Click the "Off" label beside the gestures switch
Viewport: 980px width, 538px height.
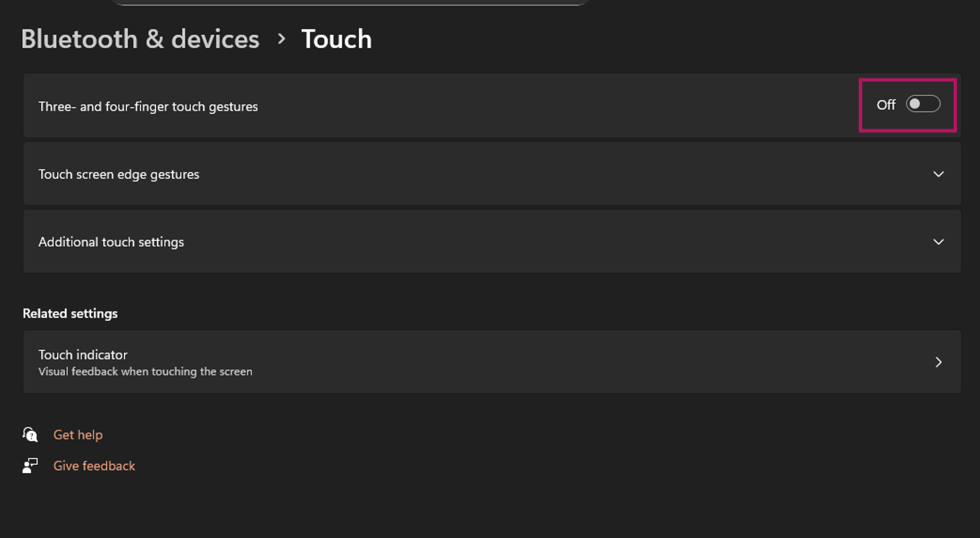tap(886, 105)
